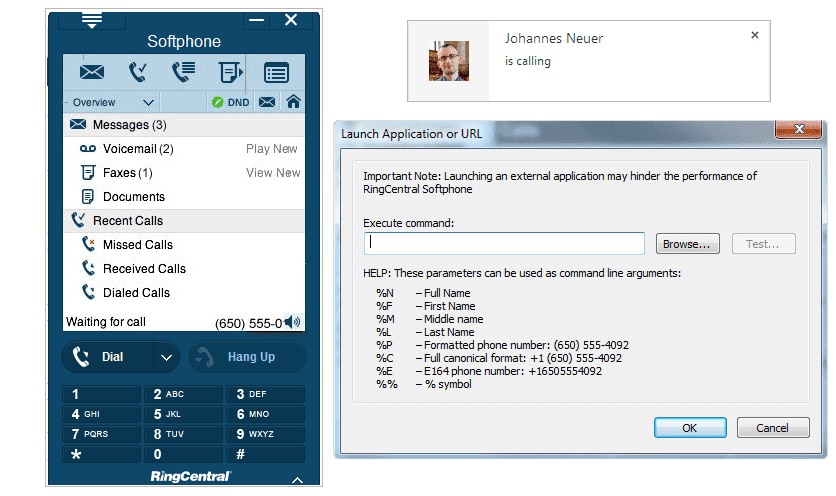
Task: Open the contacts phone-with-list icon in toolbar
Action: pyautogui.click(x=183, y=72)
